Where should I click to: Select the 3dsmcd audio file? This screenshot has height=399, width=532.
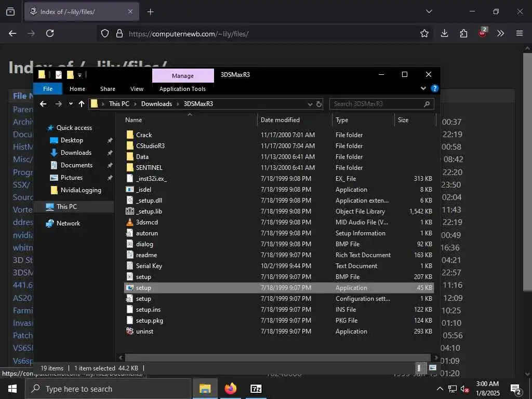147,222
